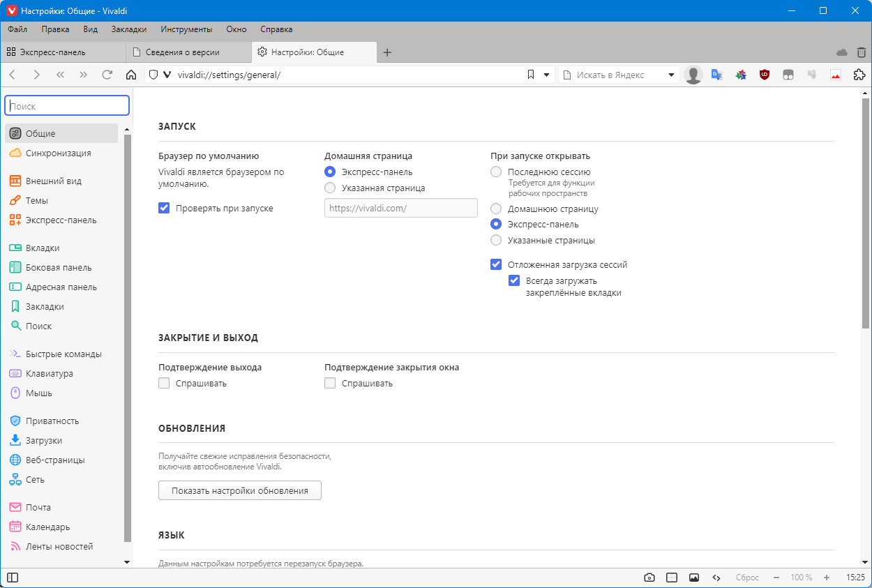Toggle the side panel icon in status bar
The height and width of the screenshot is (588, 872).
13,578
